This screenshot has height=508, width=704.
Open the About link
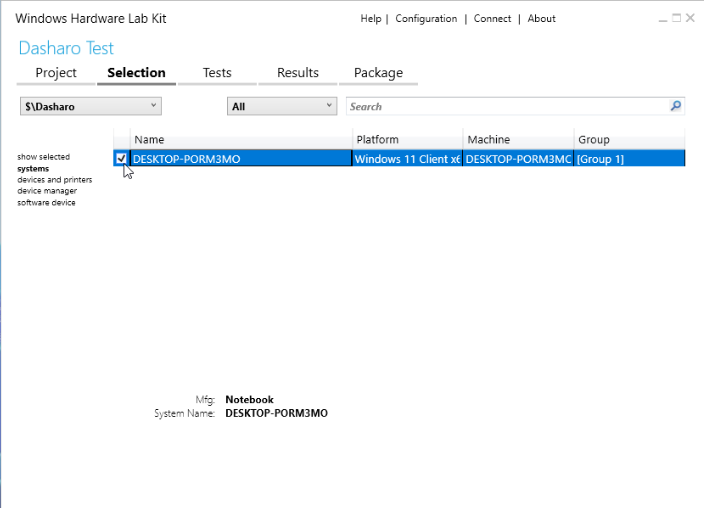[x=541, y=18]
